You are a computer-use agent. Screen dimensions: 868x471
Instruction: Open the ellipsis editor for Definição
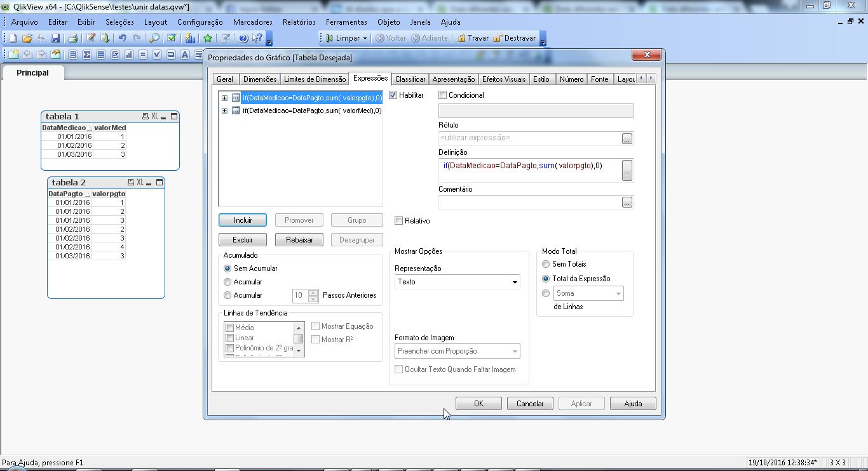(627, 170)
